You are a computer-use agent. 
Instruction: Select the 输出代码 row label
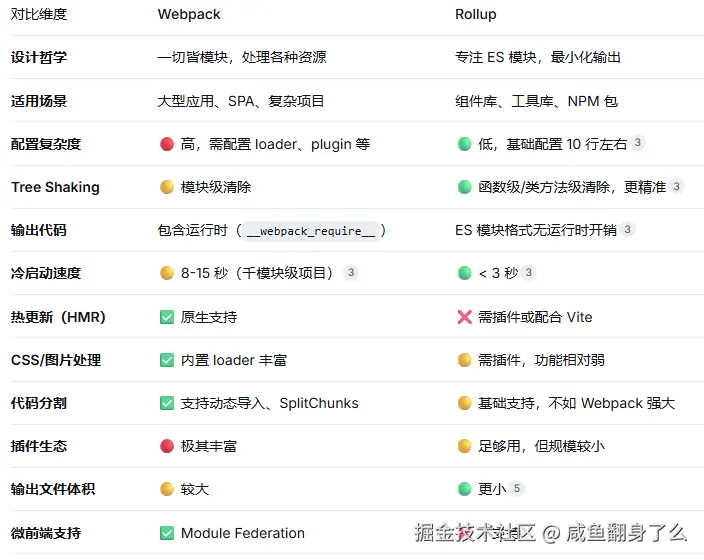39,230
